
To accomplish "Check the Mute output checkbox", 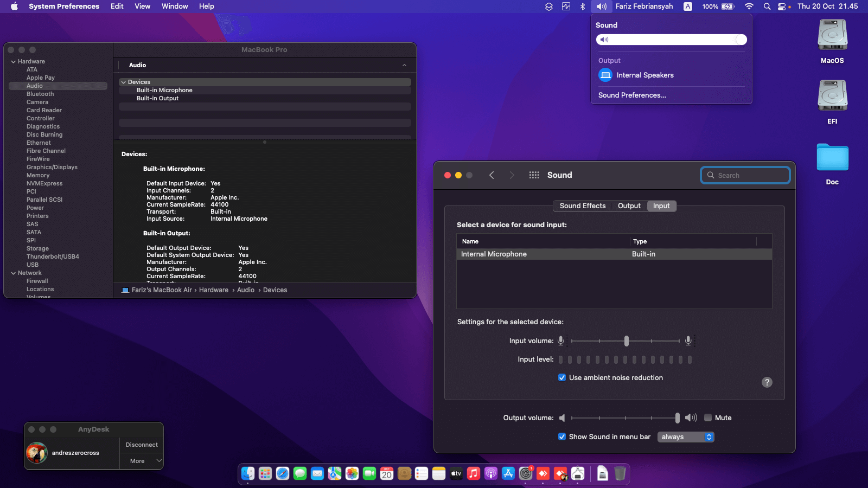I will pyautogui.click(x=708, y=418).
